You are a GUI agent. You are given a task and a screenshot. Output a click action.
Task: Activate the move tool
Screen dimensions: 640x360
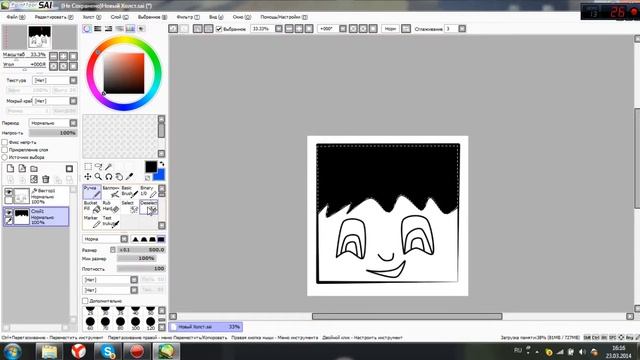pos(88,177)
